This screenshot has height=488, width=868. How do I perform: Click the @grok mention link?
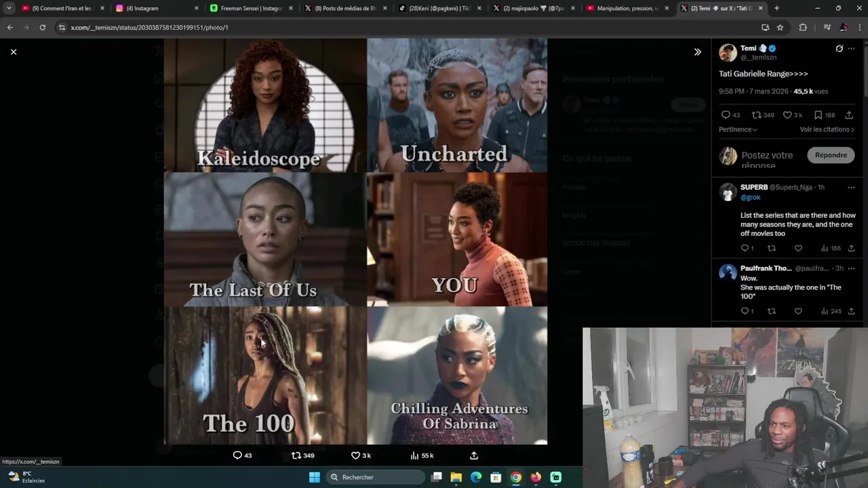[x=750, y=197]
